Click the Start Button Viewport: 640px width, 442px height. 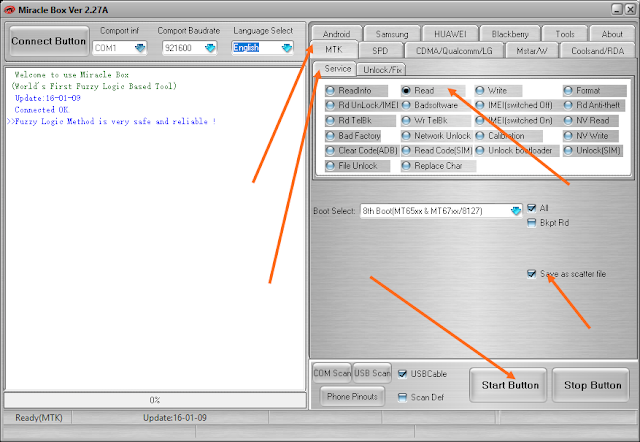pyautogui.click(x=508, y=385)
